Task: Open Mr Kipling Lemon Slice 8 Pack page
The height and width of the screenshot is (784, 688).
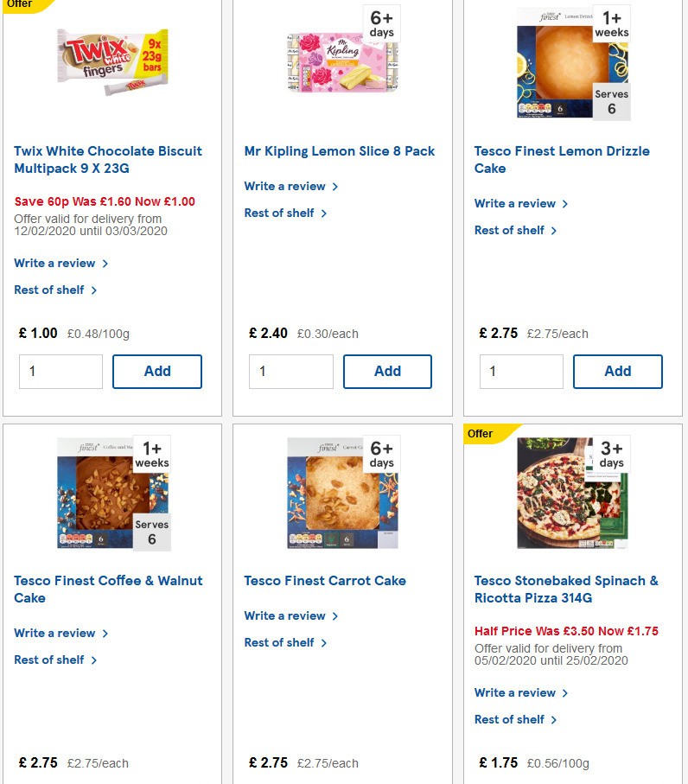Action: (339, 151)
